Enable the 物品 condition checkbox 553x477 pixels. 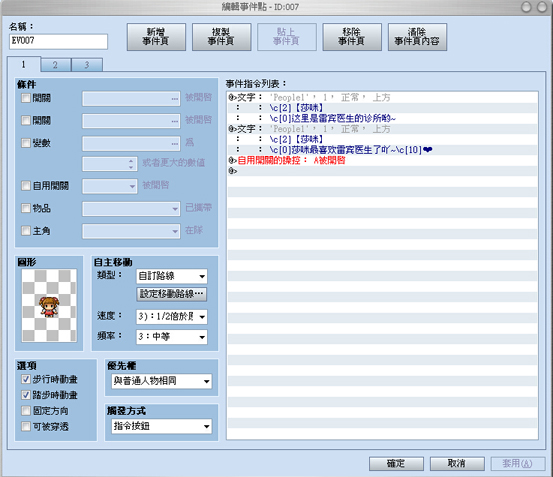click(x=26, y=208)
